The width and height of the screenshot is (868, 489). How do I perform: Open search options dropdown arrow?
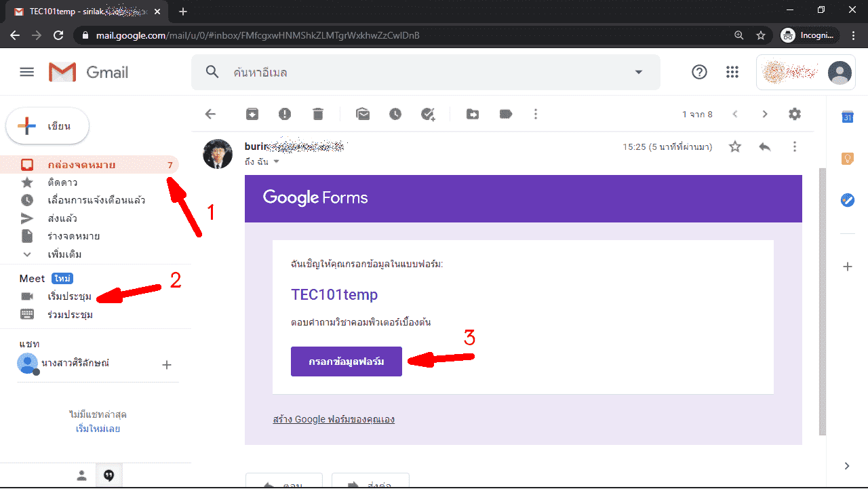pos(638,72)
